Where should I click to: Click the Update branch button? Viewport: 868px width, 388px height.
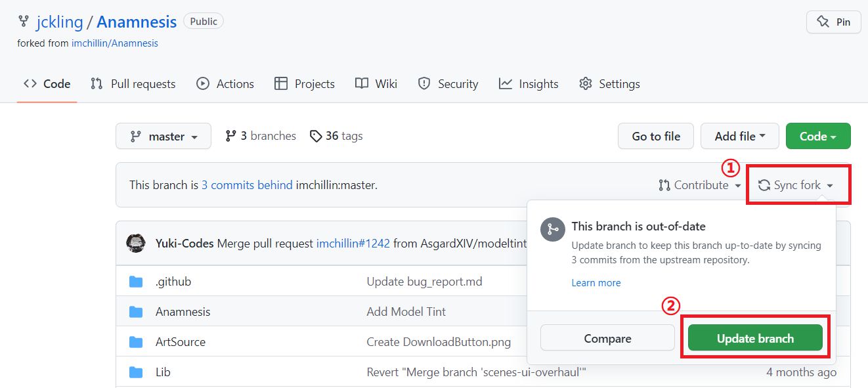pyautogui.click(x=755, y=339)
